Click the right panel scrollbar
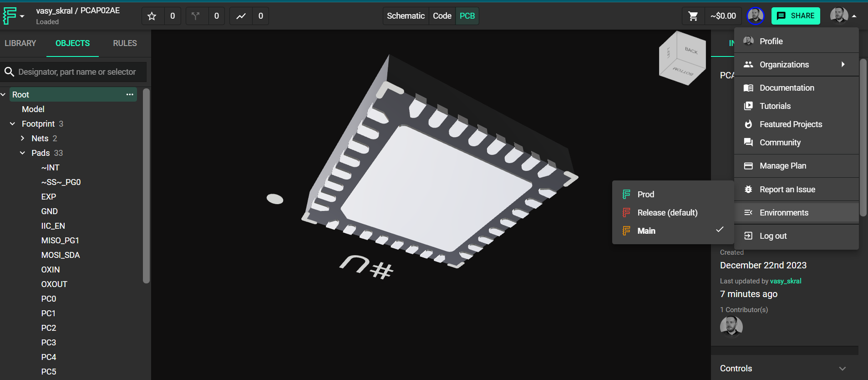Image resolution: width=868 pixels, height=380 pixels. (x=863, y=137)
